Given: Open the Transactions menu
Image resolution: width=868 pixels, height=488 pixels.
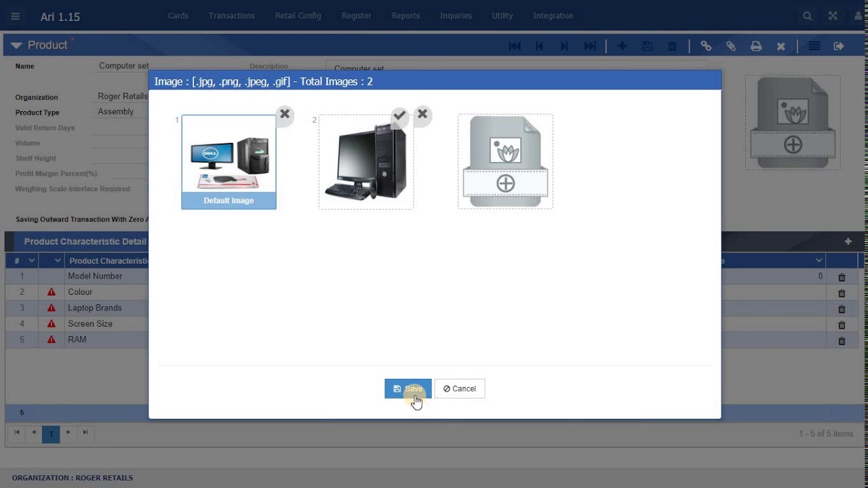Looking at the screenshot, I should (x=232, y=16).
